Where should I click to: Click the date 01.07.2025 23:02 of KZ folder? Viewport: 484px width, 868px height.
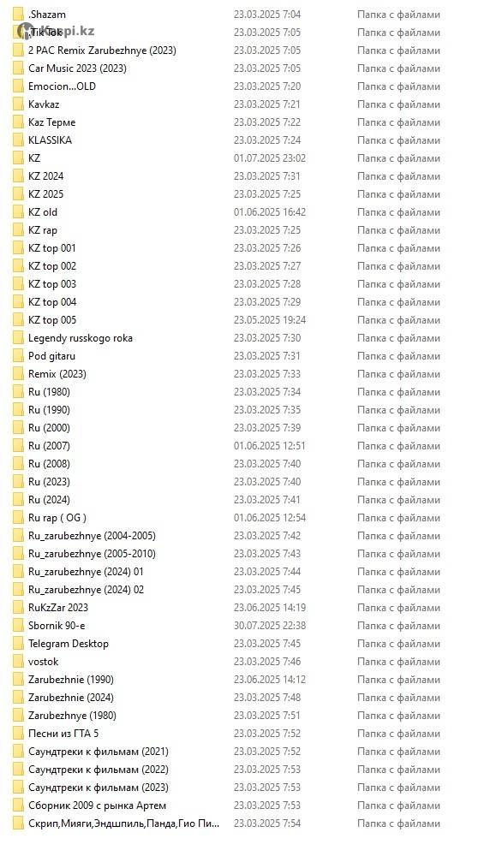click(x=270, y=158)
